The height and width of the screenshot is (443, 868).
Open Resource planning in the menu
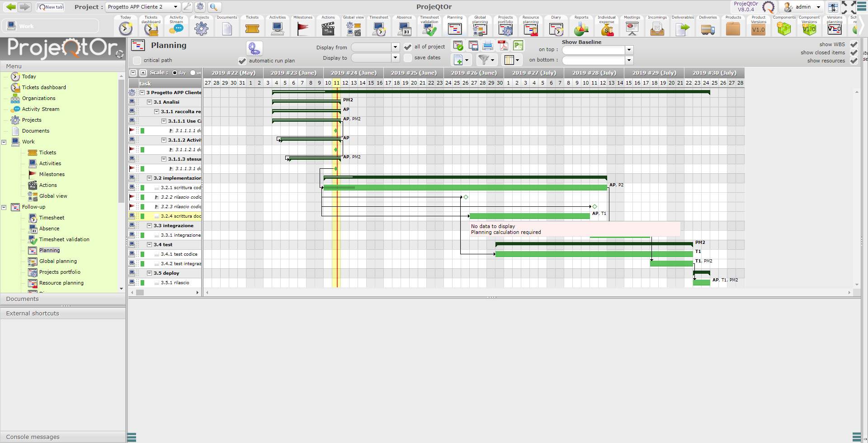tap(61, 283)
